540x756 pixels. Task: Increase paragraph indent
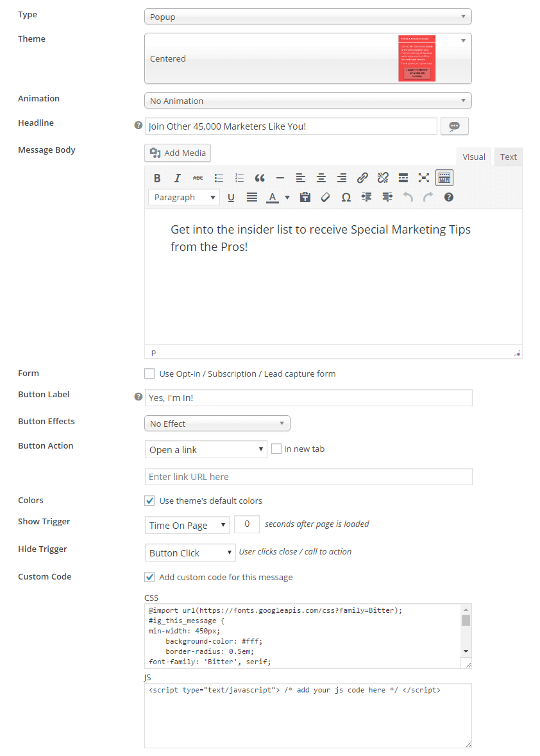(x=387, y=197)
